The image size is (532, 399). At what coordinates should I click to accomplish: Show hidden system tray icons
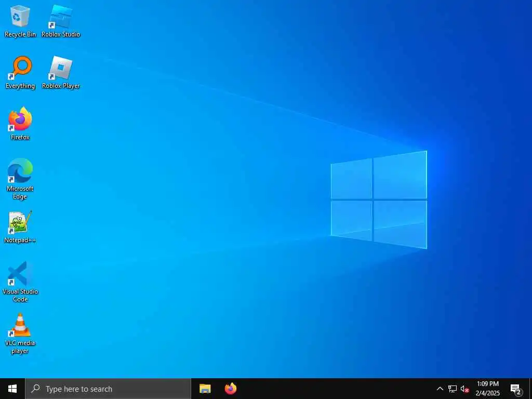440,389
